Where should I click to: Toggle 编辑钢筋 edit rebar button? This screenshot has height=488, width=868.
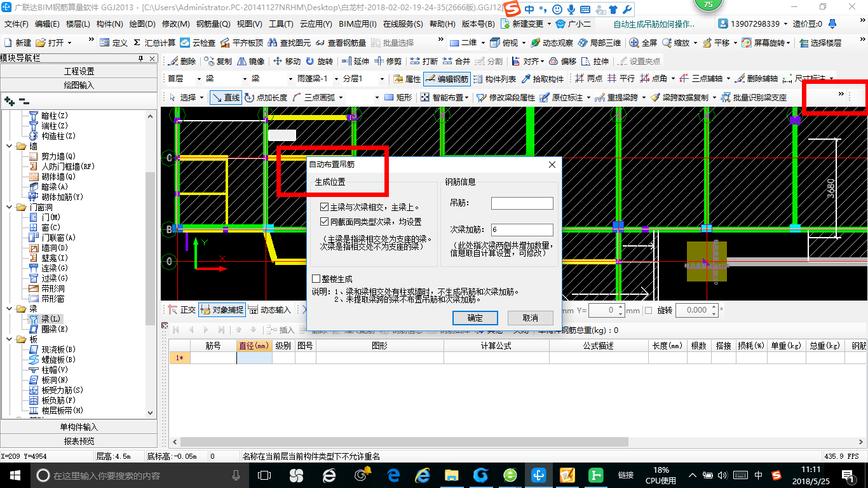[x=447, y=79]
